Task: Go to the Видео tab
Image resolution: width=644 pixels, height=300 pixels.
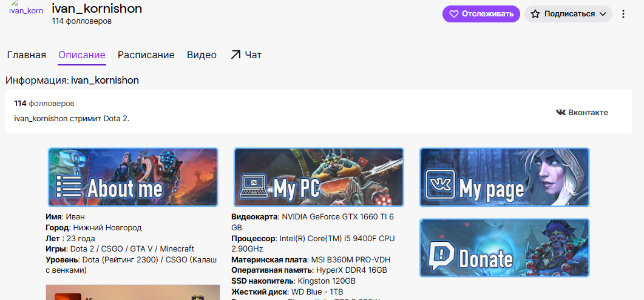Action: click(x=202, y=55)
